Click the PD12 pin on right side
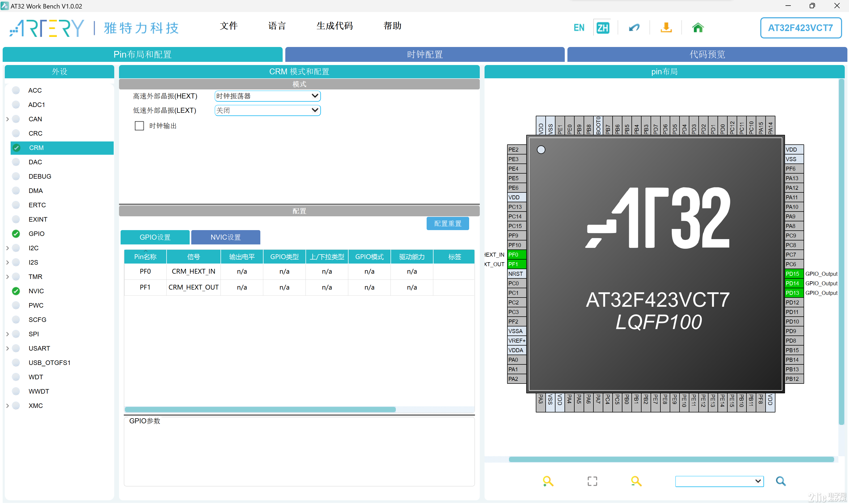 tap(794, 302)
